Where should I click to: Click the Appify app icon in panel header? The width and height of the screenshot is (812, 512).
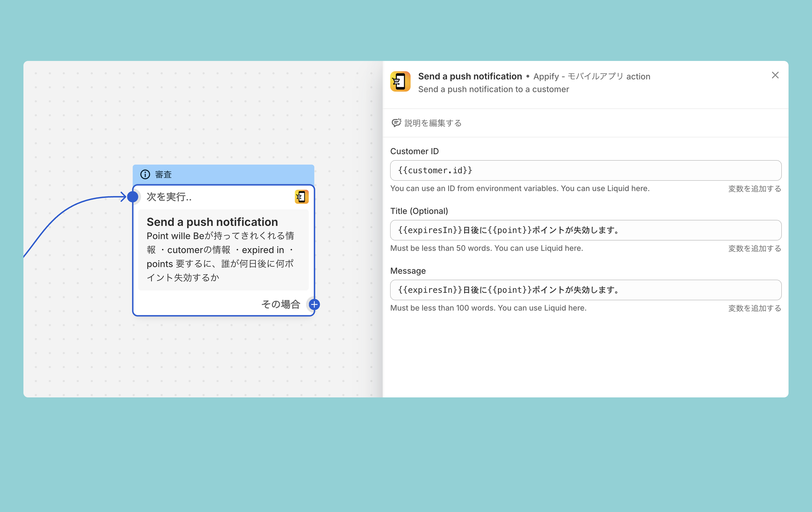400,81
